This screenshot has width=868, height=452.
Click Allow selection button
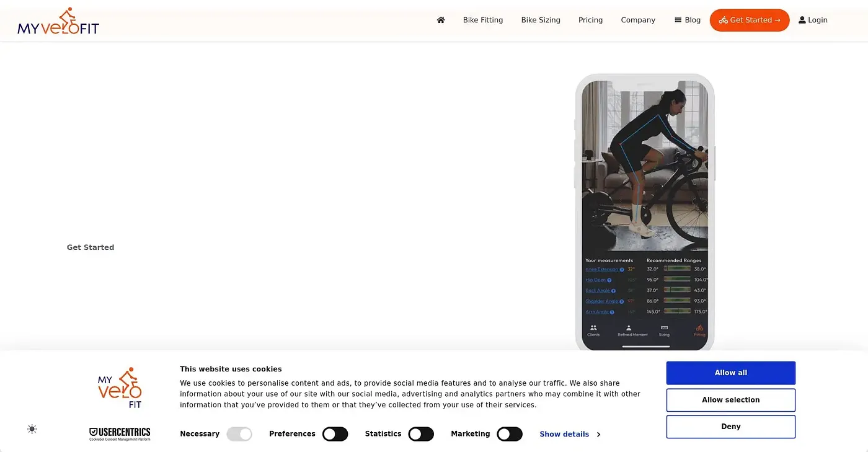point(731,400)
